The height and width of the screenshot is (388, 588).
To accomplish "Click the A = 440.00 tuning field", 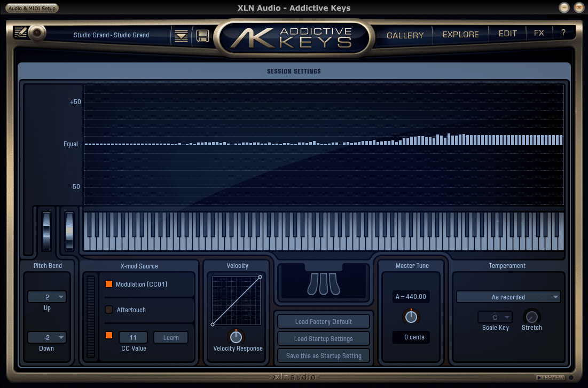I will coord(411,297).
